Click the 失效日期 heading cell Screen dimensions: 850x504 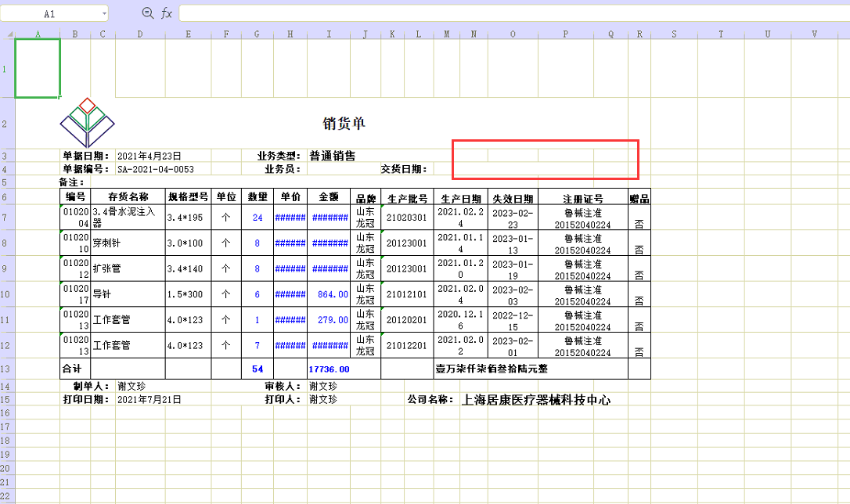point(513,198)
